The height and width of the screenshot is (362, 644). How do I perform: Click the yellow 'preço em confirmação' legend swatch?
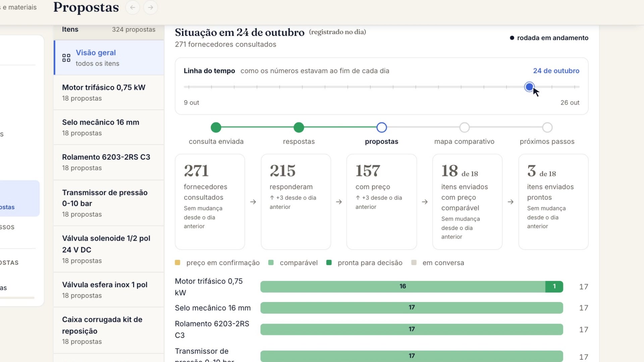[178, 262]
